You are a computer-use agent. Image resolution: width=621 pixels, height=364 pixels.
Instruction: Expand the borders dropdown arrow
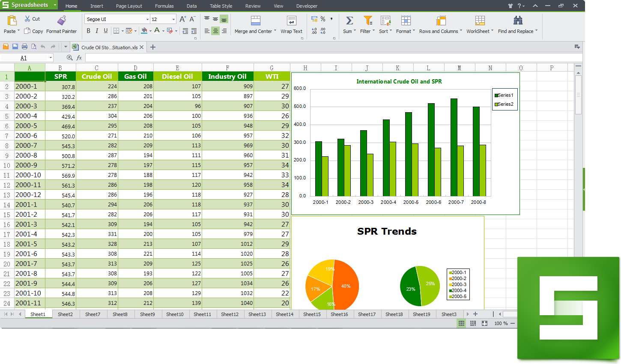coord(122,31)
